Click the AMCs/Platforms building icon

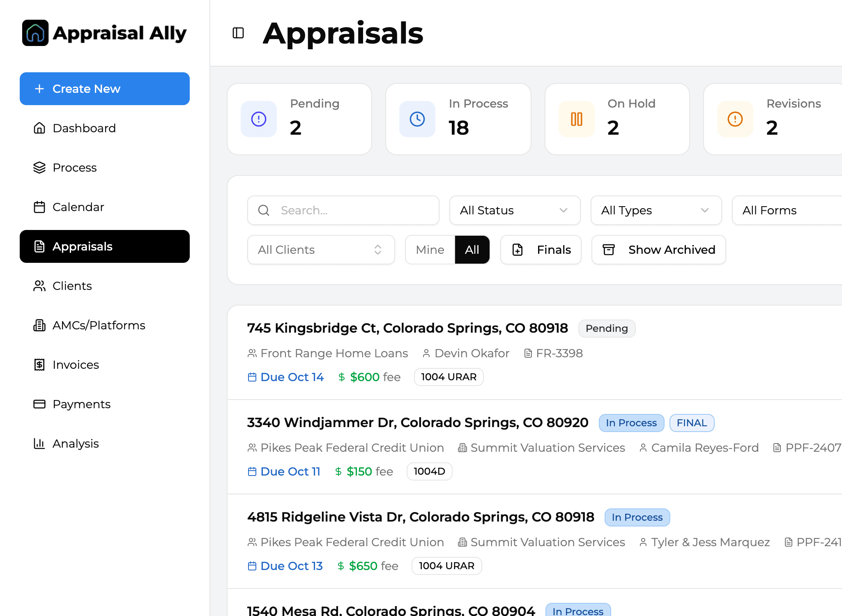pyautogui.click(x=39, y=325)
